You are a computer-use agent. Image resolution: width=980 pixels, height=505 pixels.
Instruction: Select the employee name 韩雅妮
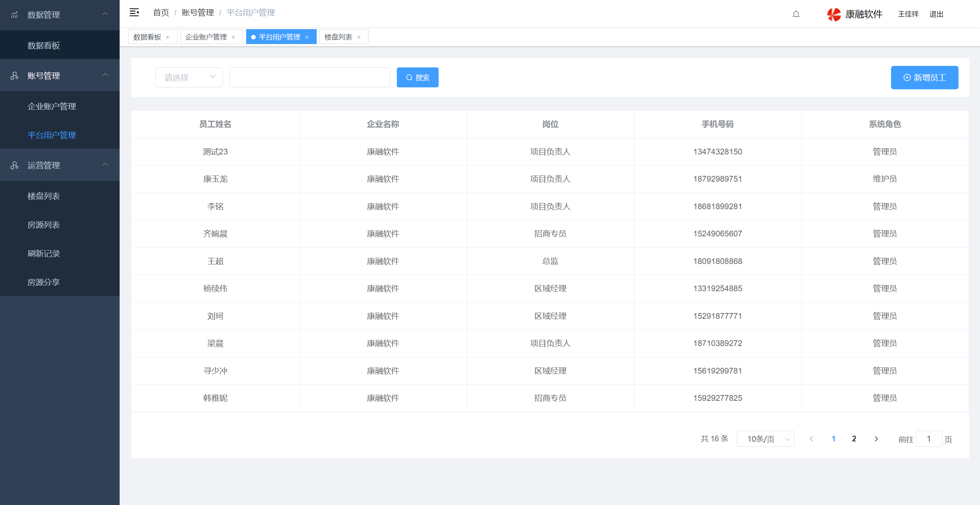point(215,398)
